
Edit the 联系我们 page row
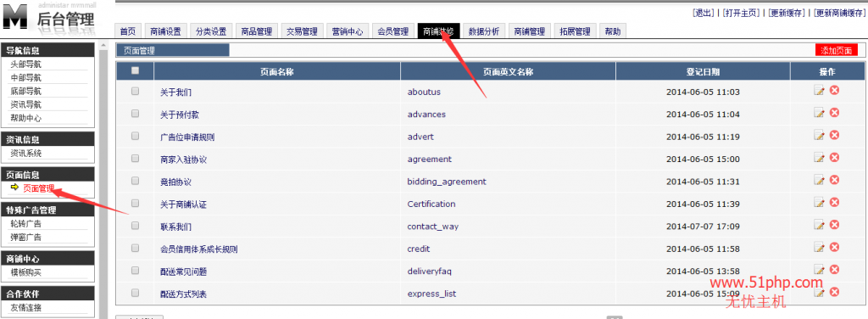[820, 225]
